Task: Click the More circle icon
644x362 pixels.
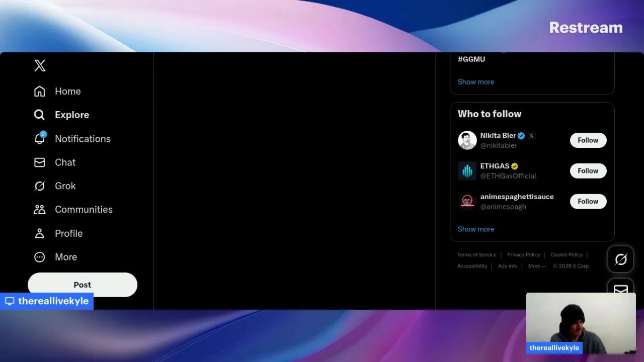Action: (x=39, y=257)
